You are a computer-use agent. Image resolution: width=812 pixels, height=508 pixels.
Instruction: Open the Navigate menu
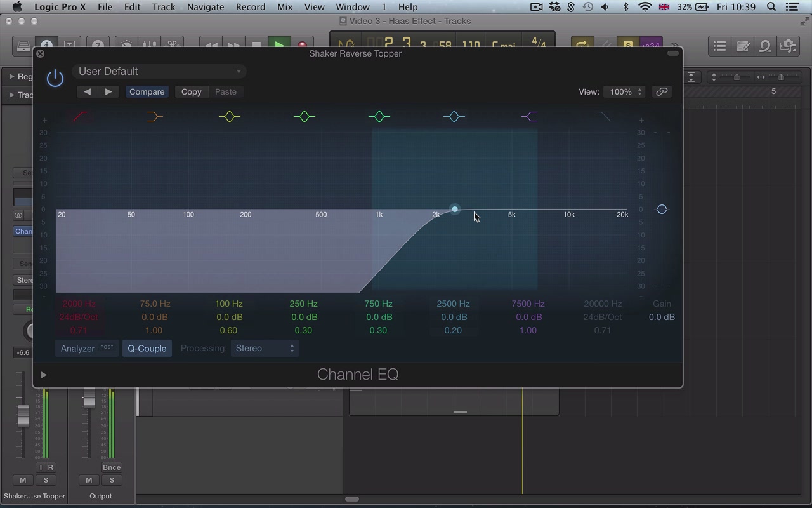206,7
